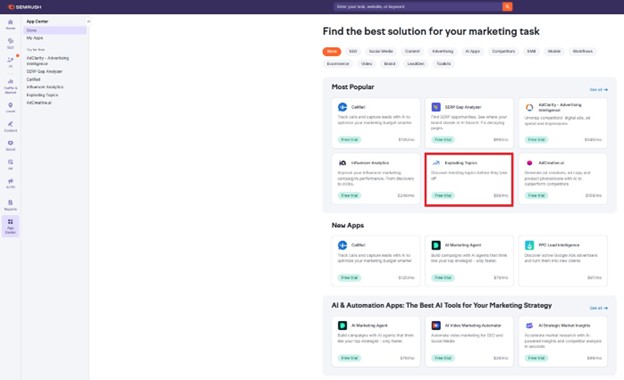Screen dimensions: 624x380
Task: Open Reports in the left rail
Action: 10,205
